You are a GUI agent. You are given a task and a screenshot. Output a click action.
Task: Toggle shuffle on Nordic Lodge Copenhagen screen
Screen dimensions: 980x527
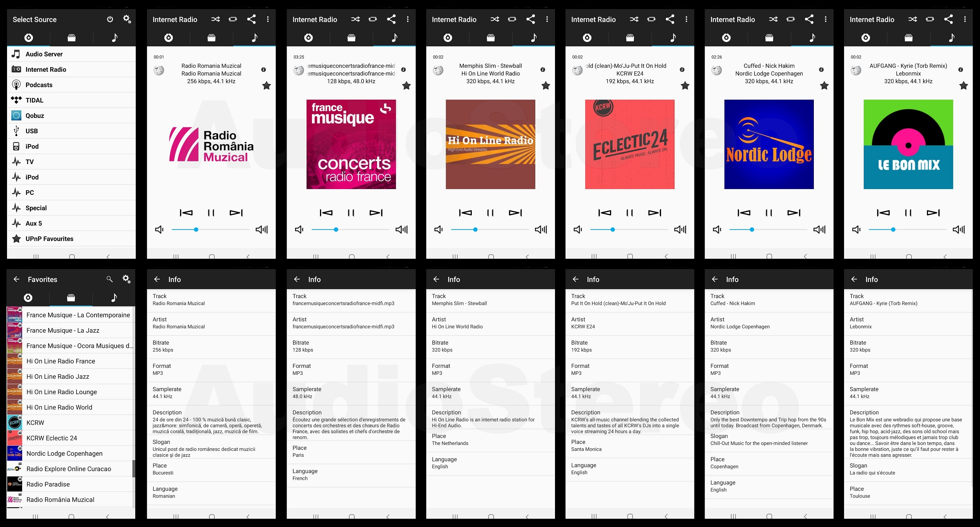773,19
